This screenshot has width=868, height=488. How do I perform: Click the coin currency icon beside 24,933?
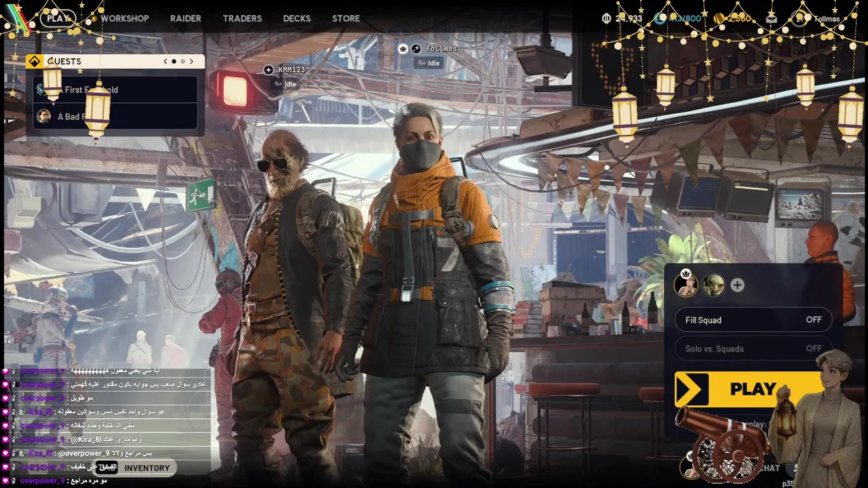[x=606, y=18]
